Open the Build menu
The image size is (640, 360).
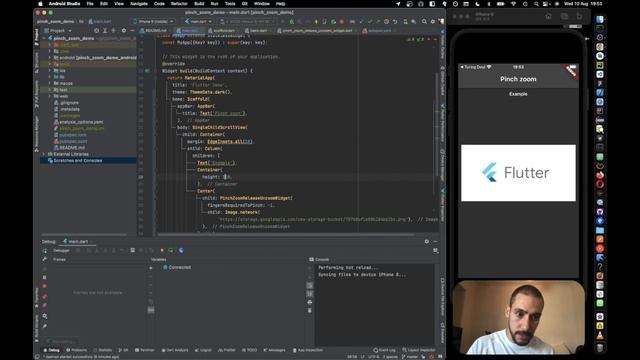(x=199, y=4)
